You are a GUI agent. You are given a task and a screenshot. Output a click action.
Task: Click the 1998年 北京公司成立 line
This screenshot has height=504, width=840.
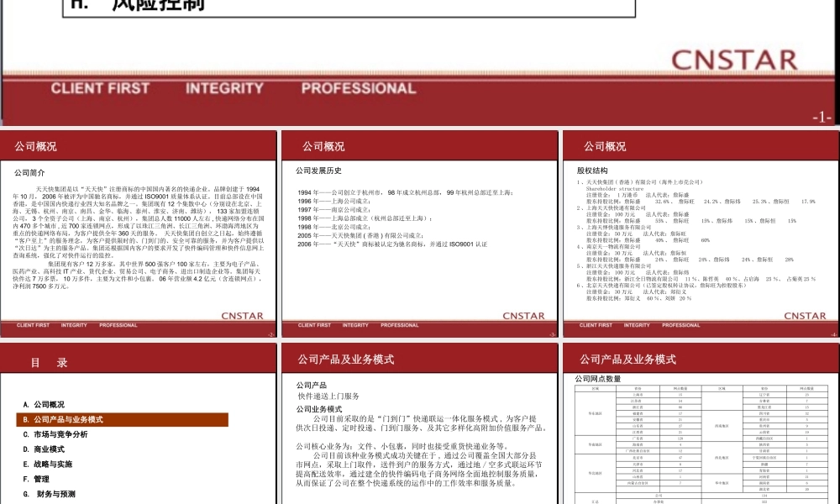333,227
